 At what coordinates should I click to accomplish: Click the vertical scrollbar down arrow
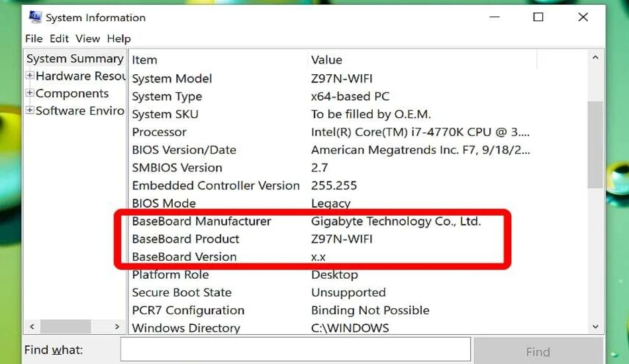pos(595,327)
